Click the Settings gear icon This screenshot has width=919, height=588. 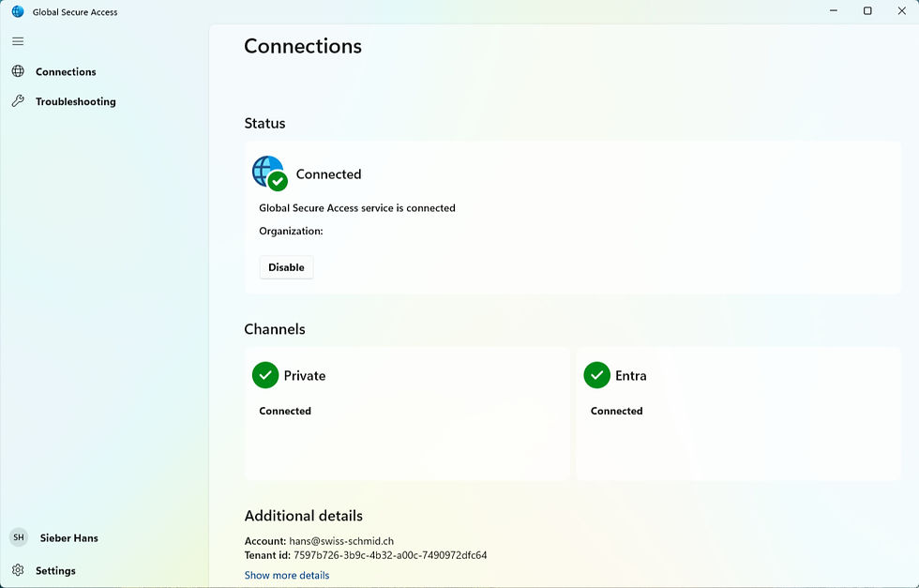18,570
